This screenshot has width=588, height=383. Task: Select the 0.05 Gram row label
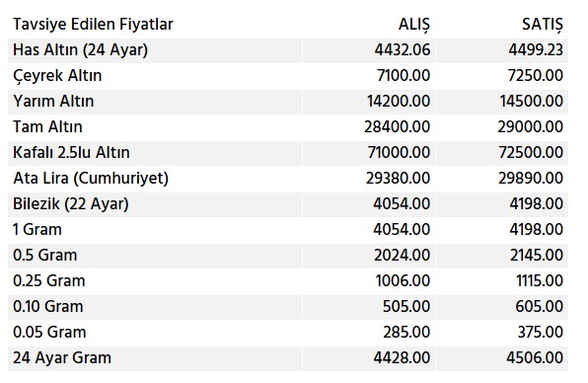[49, 333]
